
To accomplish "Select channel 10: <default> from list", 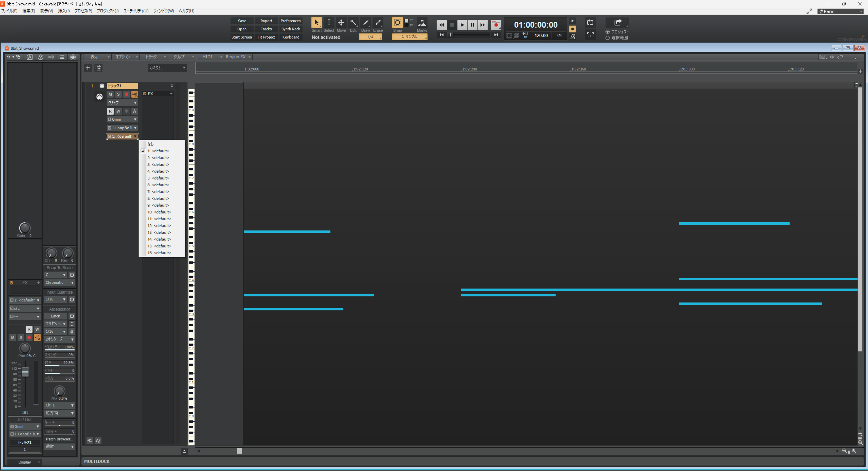I will [x=159, y=212].
